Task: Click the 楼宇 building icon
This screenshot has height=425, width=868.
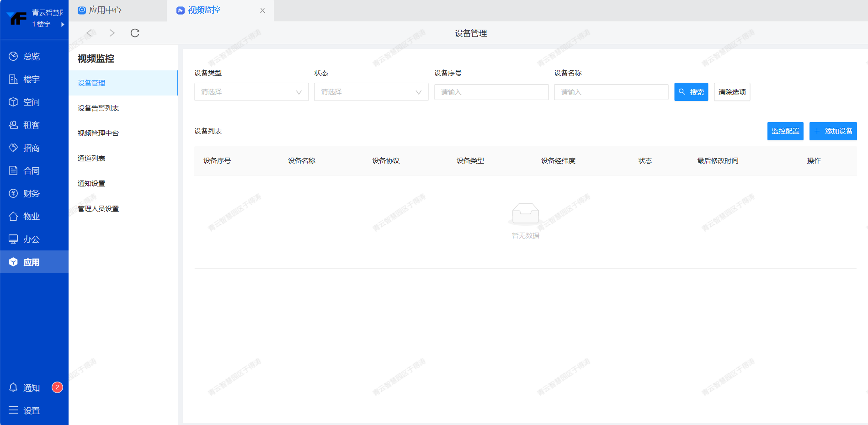Action: coord(13,79)
